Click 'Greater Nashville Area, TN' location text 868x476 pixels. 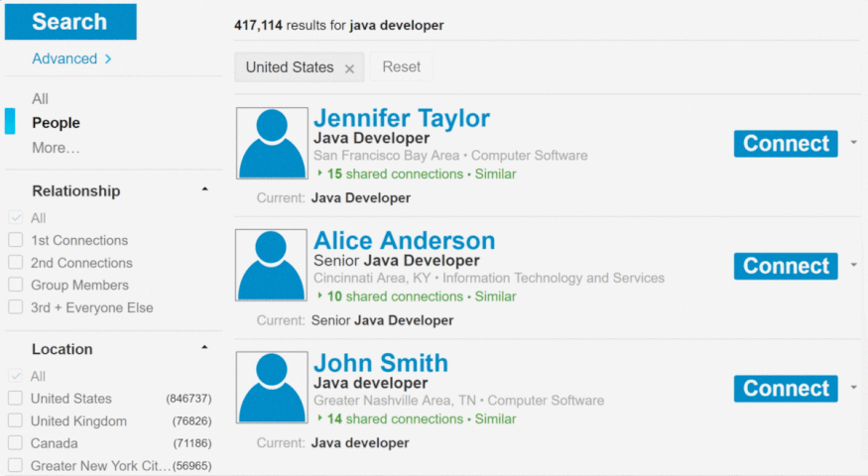[x=395, y=401]
